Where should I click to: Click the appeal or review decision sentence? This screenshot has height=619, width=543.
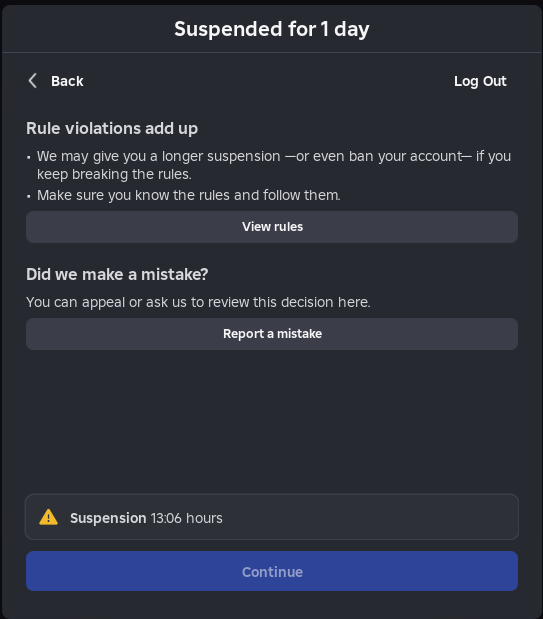pos(198,302)
